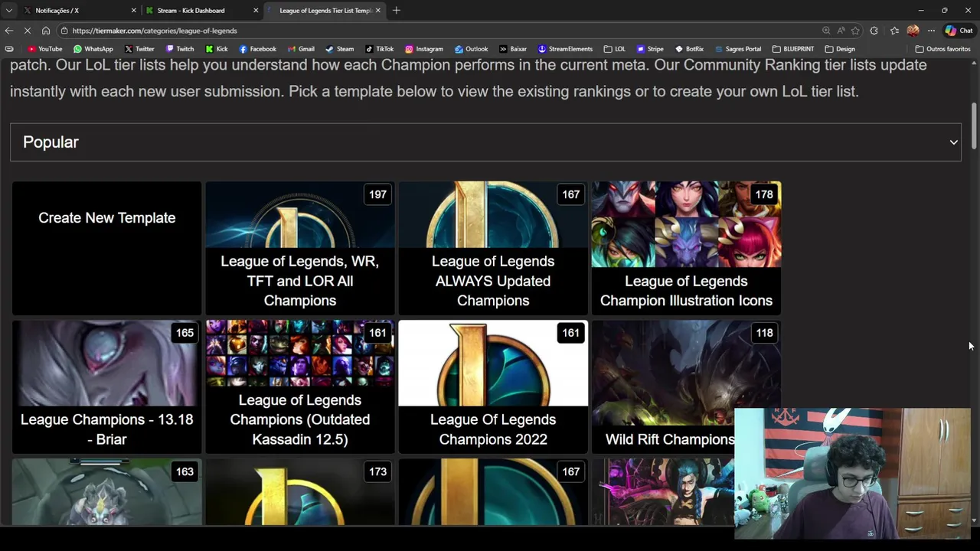
Task: Open the browser profile avatar
Action: [913, 31]
